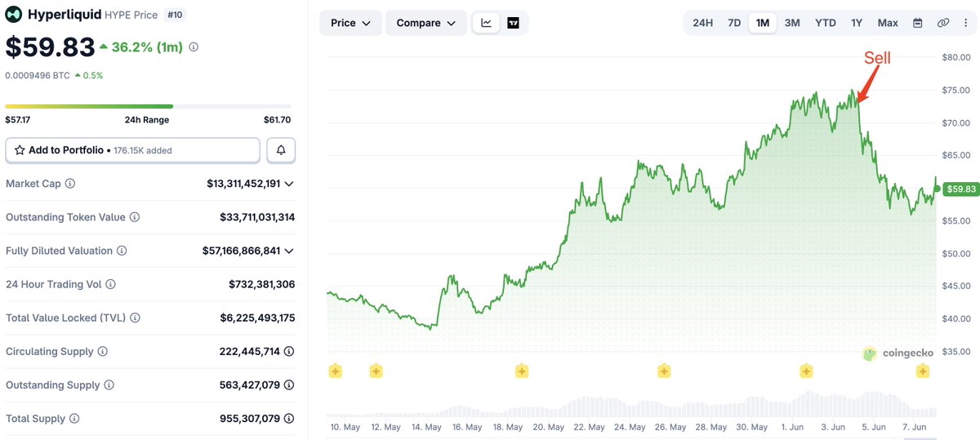Click the $61.70 range high value
Screen dimensions: 980x440
tap(277, 120)
